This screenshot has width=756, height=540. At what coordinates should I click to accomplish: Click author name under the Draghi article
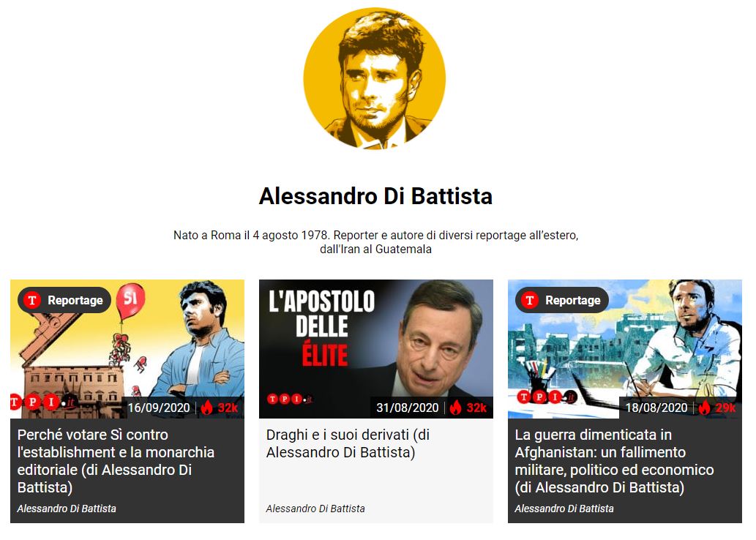pos(315,509)
